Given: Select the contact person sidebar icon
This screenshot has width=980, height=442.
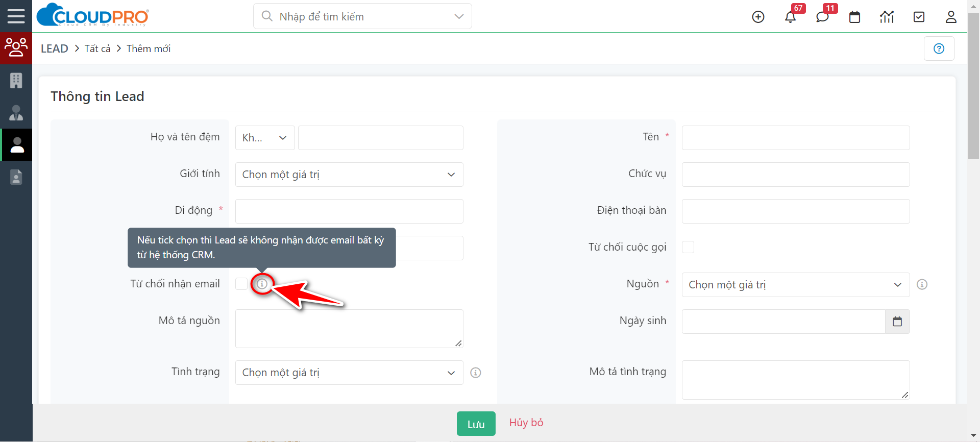Looking at the screenshot, I should click(16, 113).
